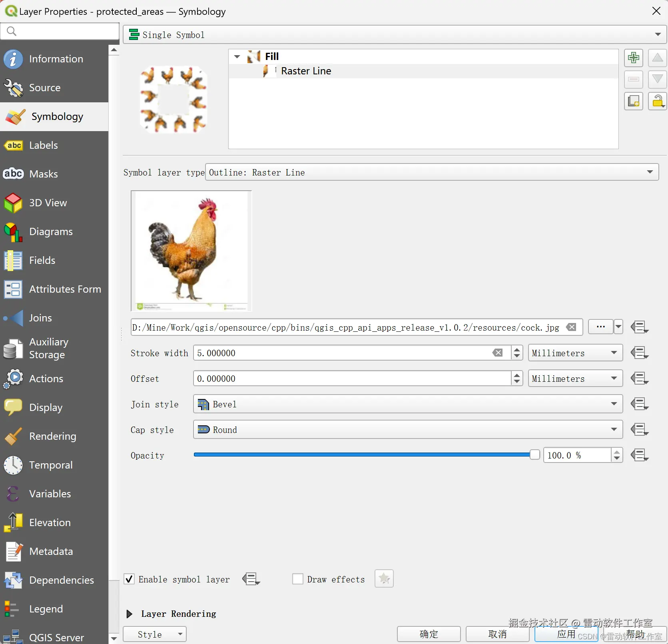Image resolution: width=668 pixels, height=644 pixels.
Task: Open the Attributes Form tab
Action: 54,289
